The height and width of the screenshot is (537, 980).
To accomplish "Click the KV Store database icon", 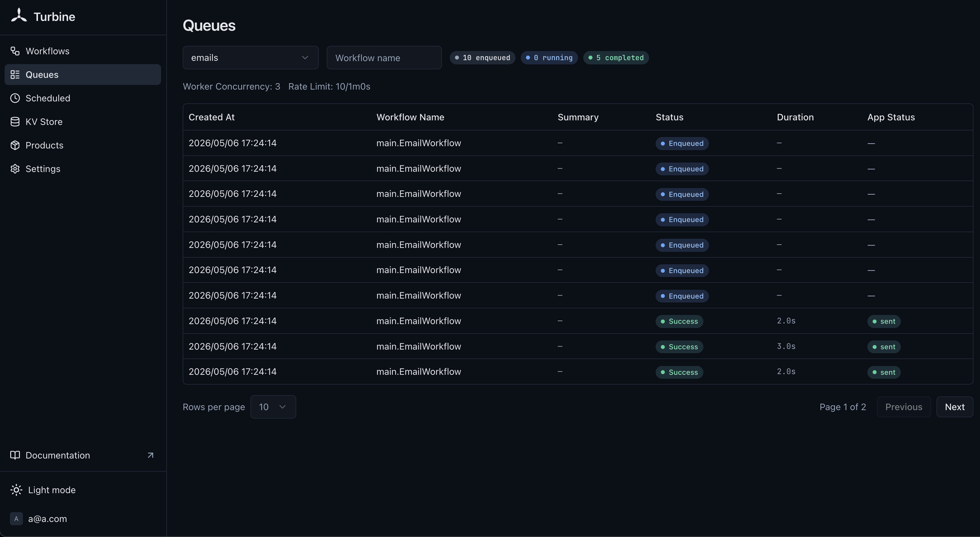I will 15,122.
